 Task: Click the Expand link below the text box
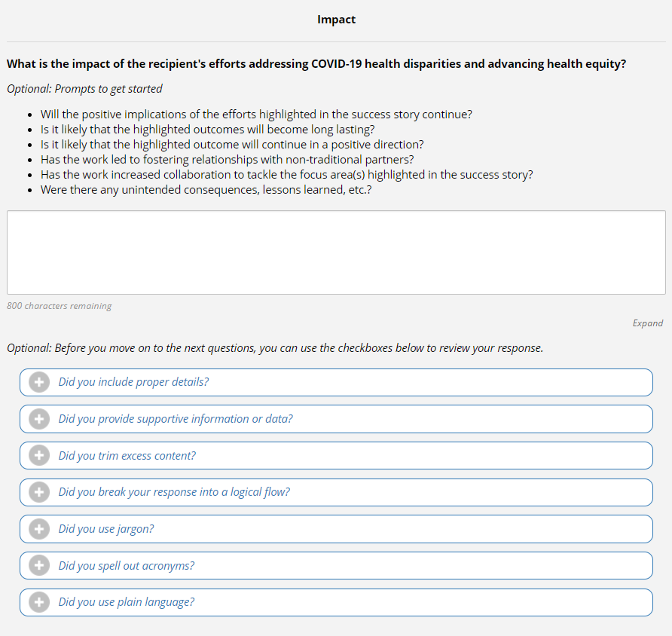pos(647,323)
